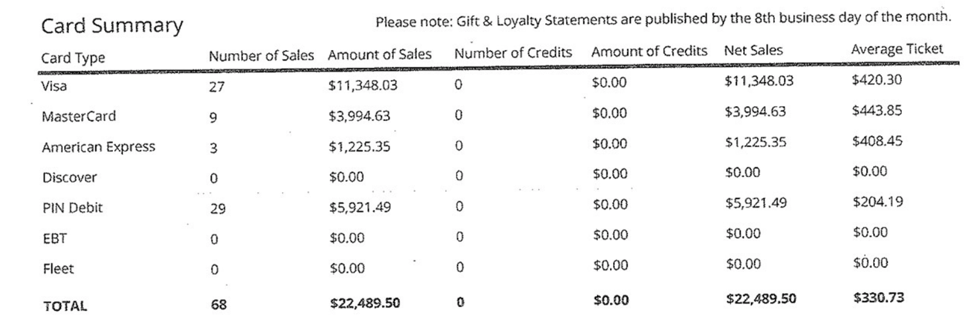This screenshot has width=980, height=326.
Task: Select the Average Ticket column header
Action: [x=896, y=49]
